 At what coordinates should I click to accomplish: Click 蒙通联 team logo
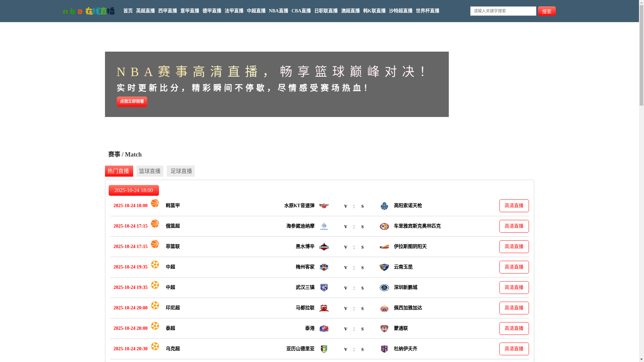point(384,328)
